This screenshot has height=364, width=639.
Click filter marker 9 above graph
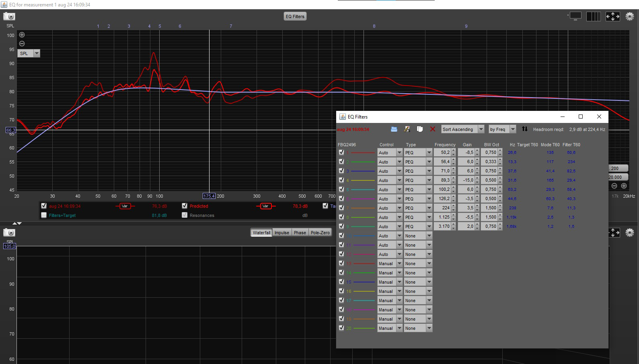pos(466,26)
